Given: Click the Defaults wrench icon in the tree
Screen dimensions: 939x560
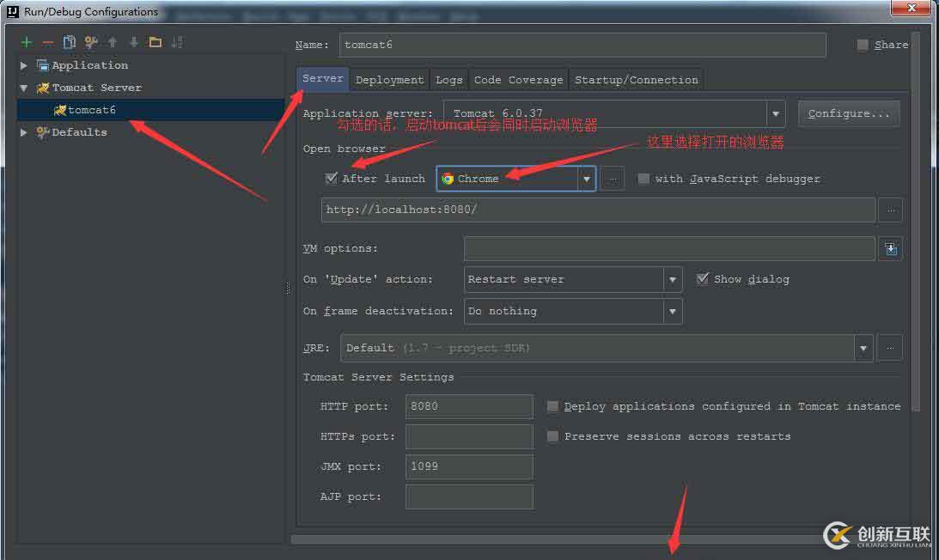Looking at the screenshot, I should (42, 132).
